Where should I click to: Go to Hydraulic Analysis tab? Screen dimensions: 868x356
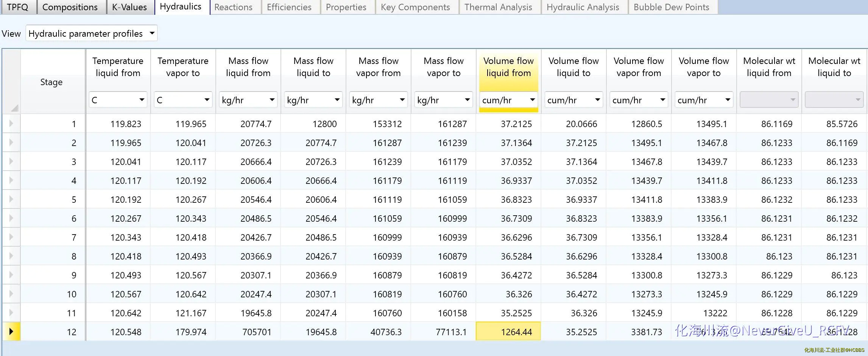click(x=583, y=7)
